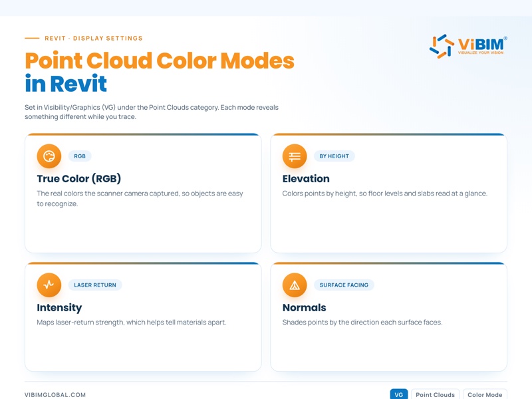Image resolution: width=532 pixels, height=399 pixels.
Task: Click the True Color (RGB) heading
Action: pos(78,178)
